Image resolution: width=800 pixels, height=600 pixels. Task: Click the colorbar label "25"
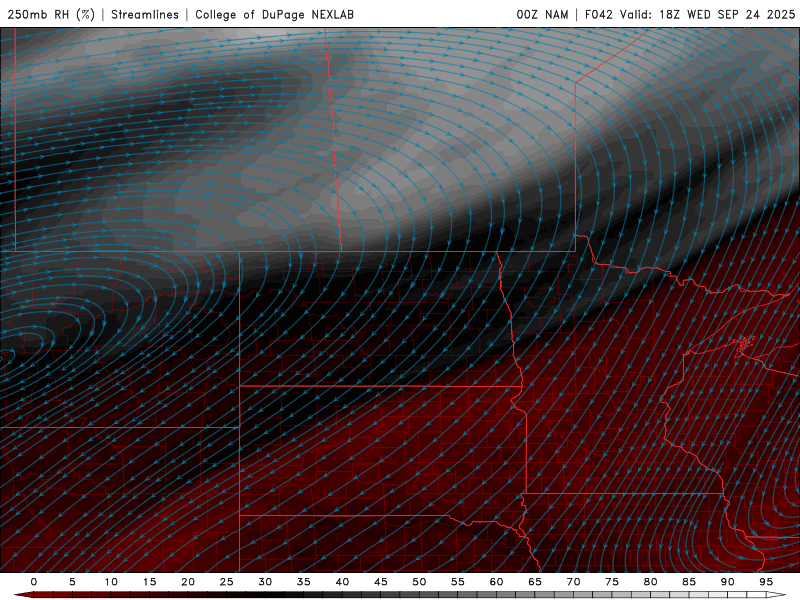pos(227,582)
